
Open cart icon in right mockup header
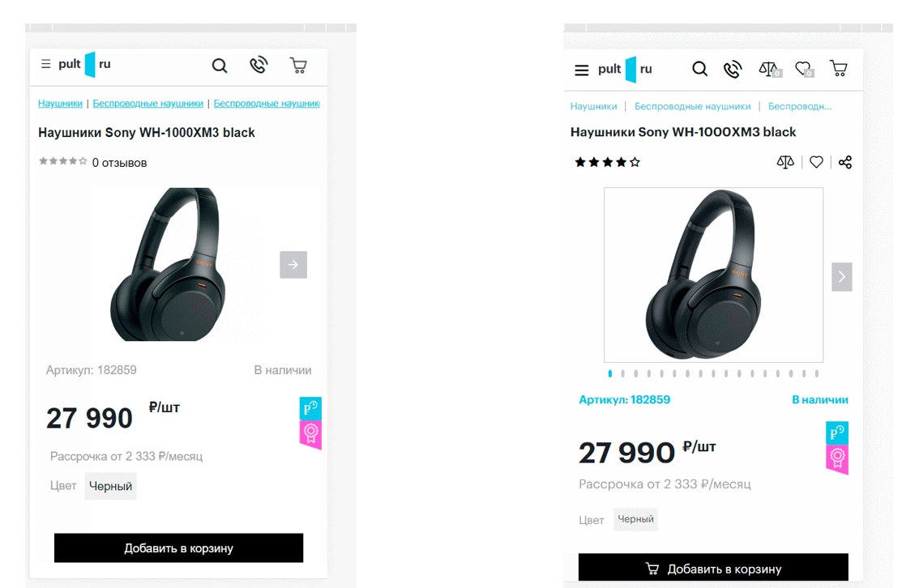838,69
